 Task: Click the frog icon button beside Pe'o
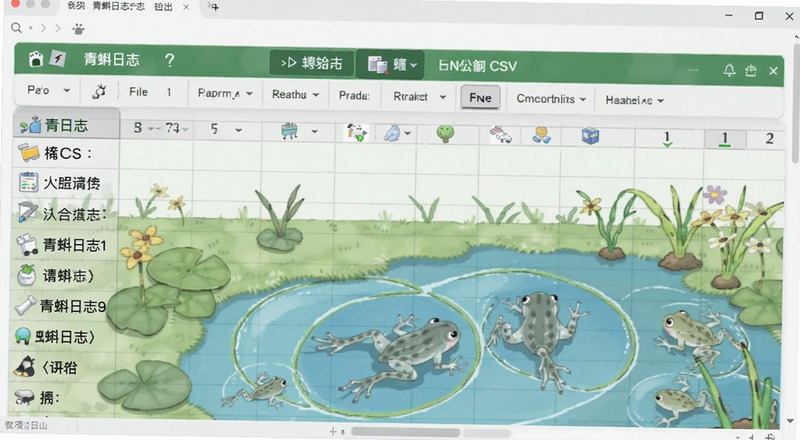tap(99, 91)
